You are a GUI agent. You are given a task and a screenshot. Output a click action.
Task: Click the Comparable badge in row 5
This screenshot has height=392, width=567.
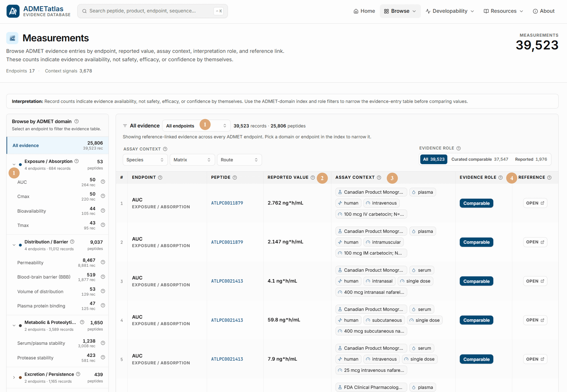476,359
